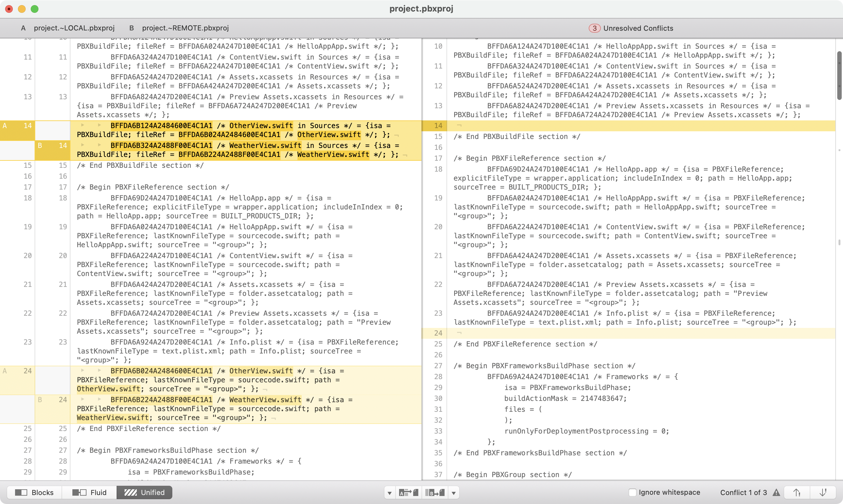Open dropdown right of the choose-B button
Screen dimensions: 843x504
tap(454, 493)
